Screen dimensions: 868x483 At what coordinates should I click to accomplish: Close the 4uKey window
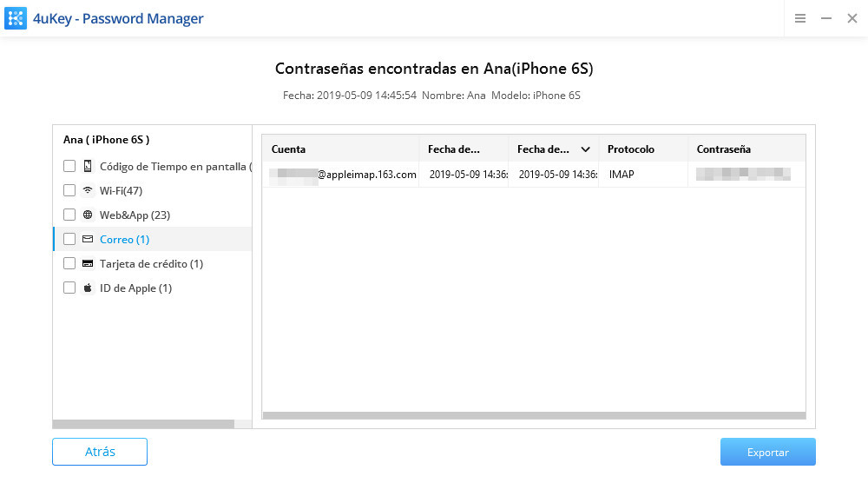(x=852, y=18)
